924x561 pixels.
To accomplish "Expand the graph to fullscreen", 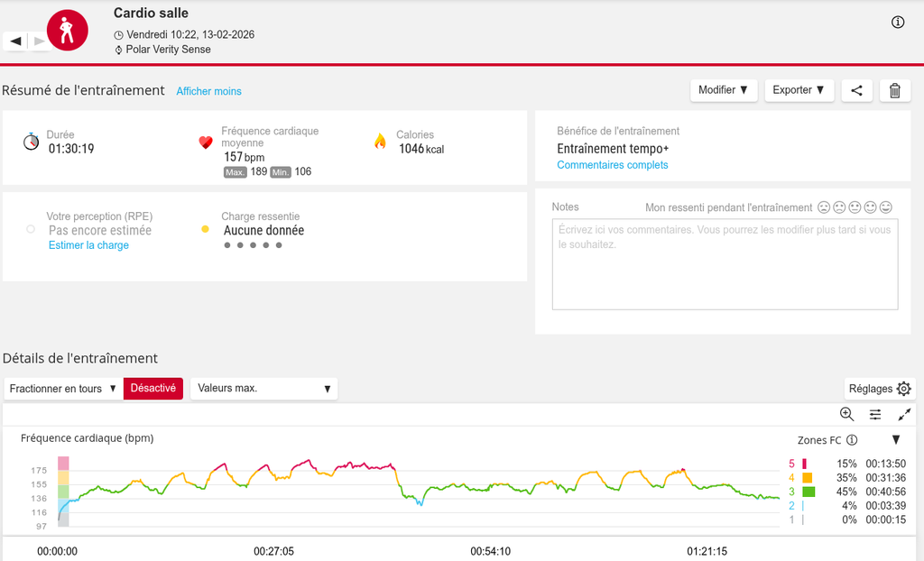I will (x=904, y=414).
